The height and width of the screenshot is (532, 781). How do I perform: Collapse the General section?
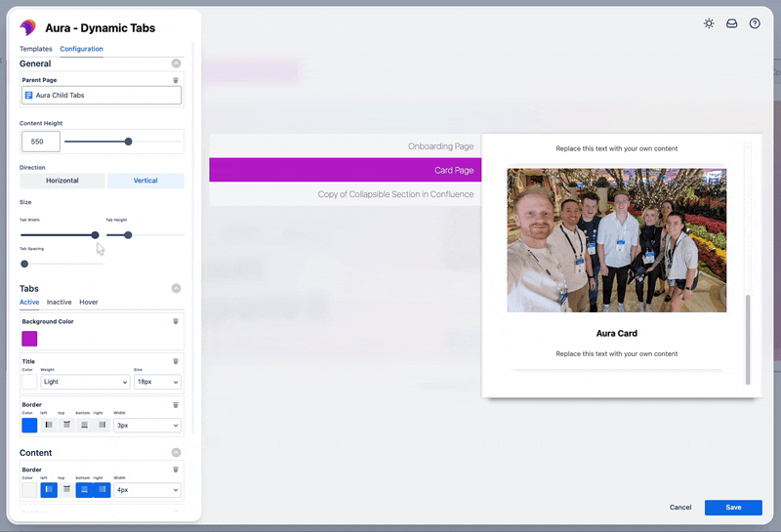(177, 63)
